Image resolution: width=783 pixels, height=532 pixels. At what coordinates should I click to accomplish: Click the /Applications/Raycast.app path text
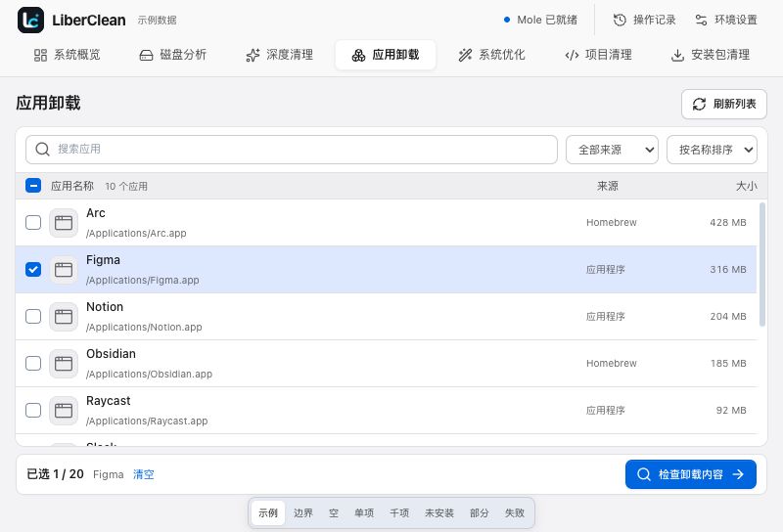coord(147,421)
